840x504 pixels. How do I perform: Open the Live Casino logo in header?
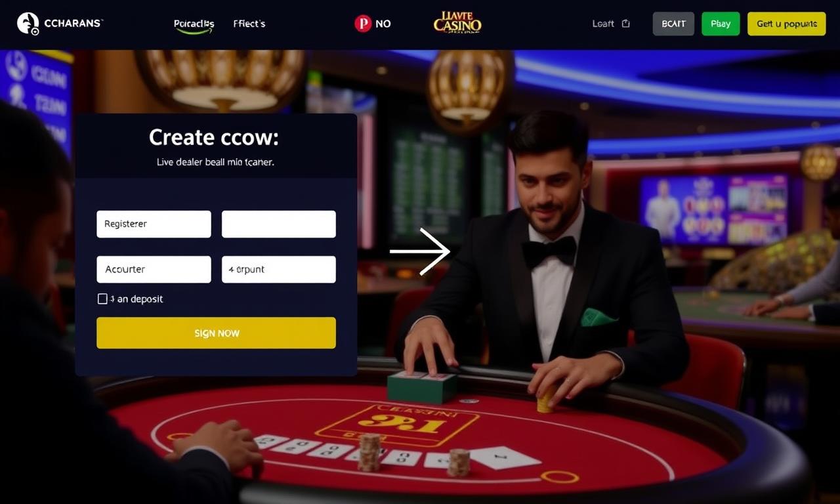(457, 22)
